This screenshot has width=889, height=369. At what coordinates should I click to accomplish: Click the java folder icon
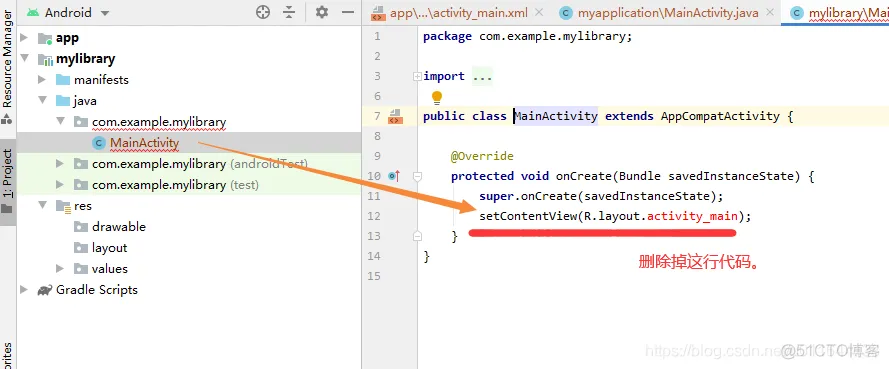[x=63, y=100]
